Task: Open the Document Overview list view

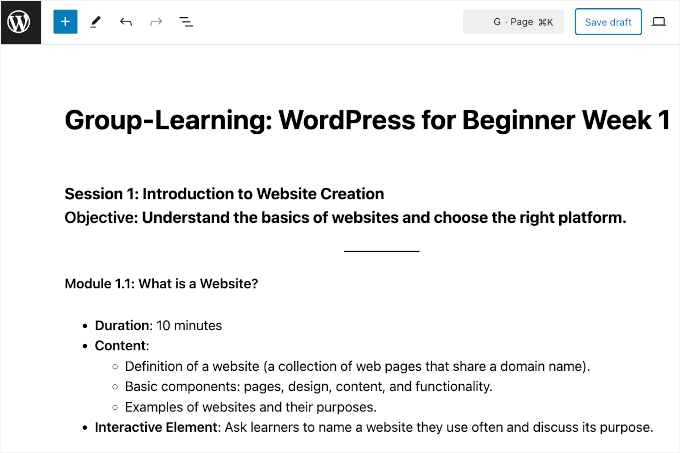Action: (186, 22)
